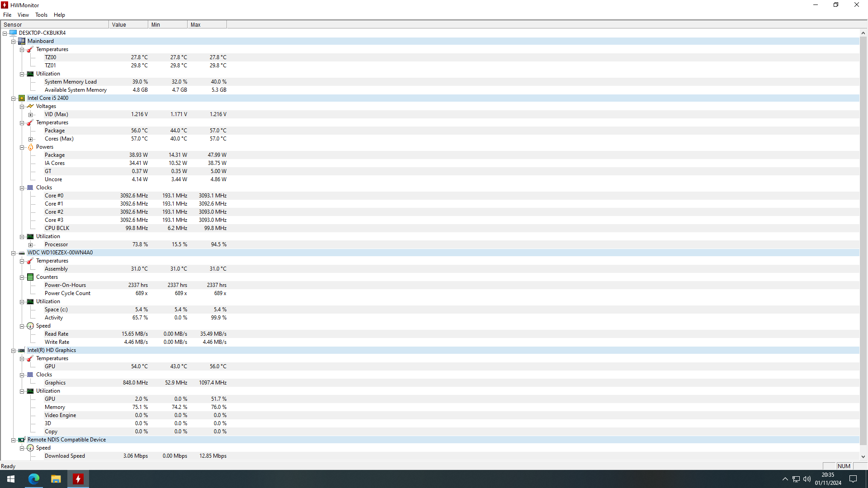
Task: Collapse the DESKTOP-CKBUKR4 root node
Action: (x=5, y=33)
